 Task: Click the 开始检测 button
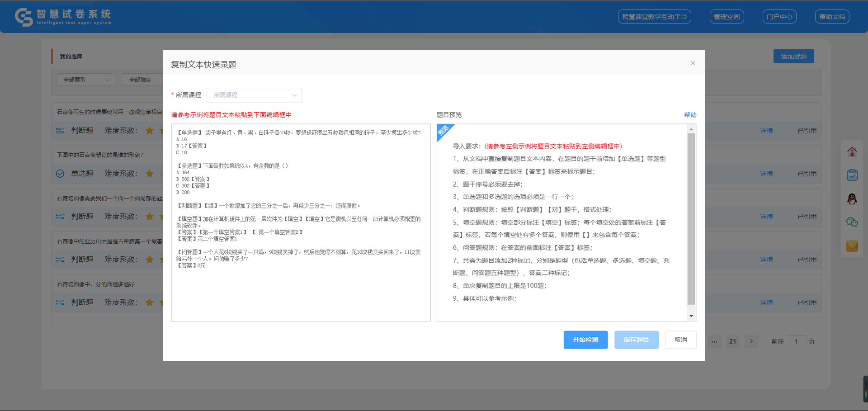pos(585,340)
